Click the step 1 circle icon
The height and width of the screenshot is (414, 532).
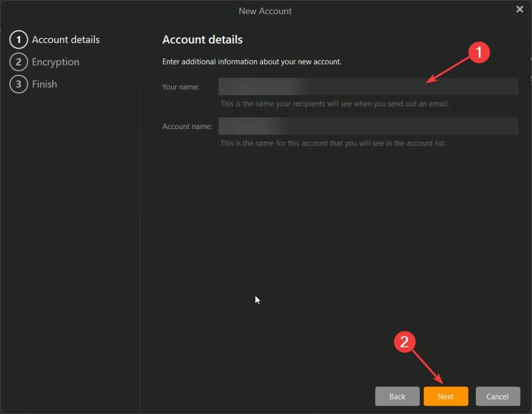point(18,40)
